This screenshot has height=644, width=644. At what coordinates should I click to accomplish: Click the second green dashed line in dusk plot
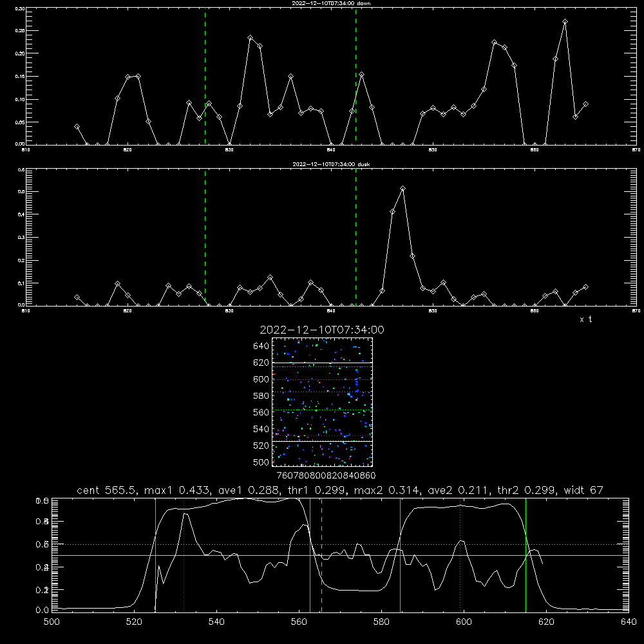[x=355, y=237]
